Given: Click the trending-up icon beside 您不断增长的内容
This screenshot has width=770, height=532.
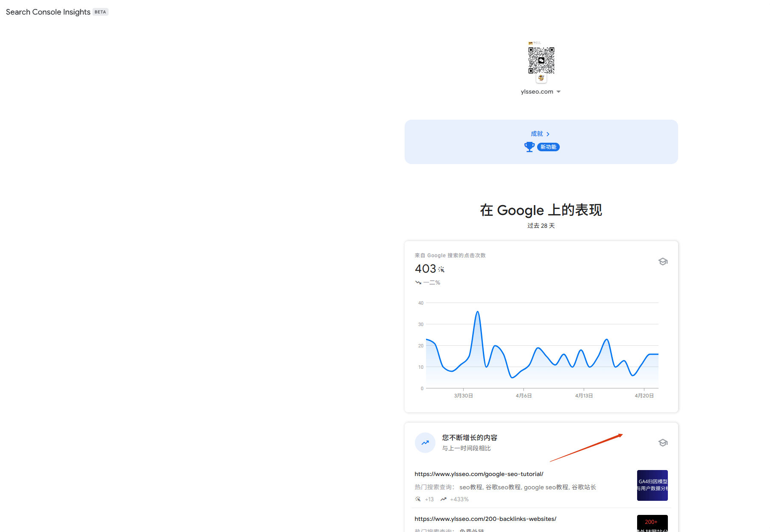Looking at the screenshot, I should tap(425, 443).
